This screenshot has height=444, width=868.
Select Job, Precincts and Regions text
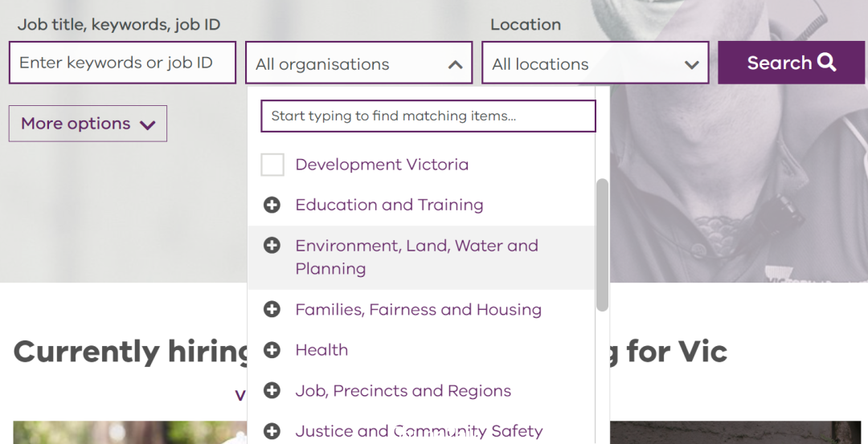(x=403, y=391)
